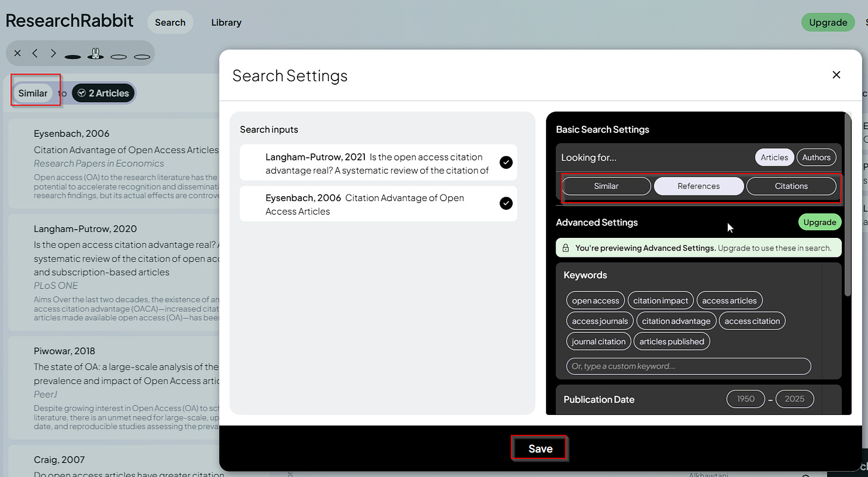The width and height of the screenshot is (868, 477).
Task: Open the ResearchRabbit home logo
Action: [70, 21]
